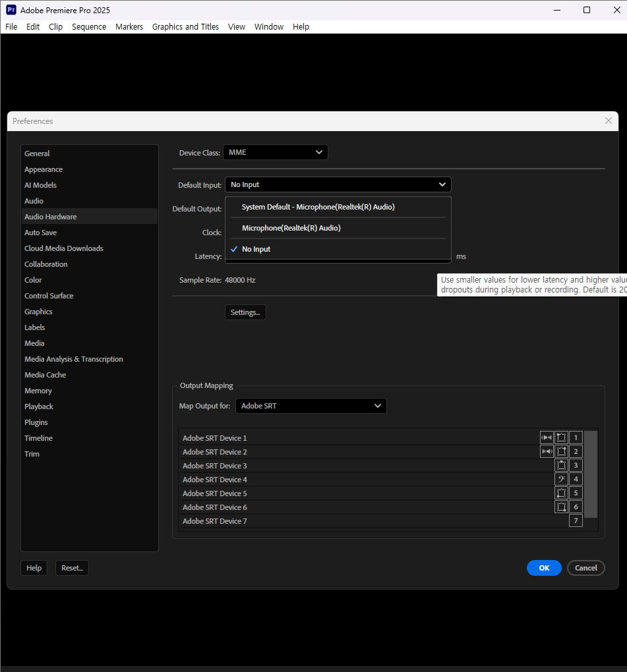Viewport: 627px width, 672px height.
Task: Click the LFE bass clef icon on Adobe SRT Device 4
Action: click(561, 479)
